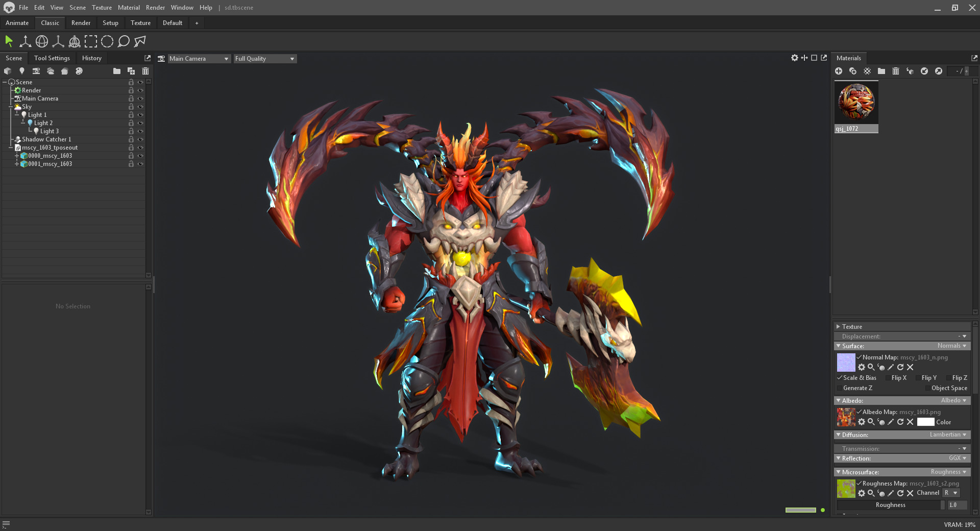Lock the Main Camera scene item
This screenshot has height=531, width=980.
point(131,99)
